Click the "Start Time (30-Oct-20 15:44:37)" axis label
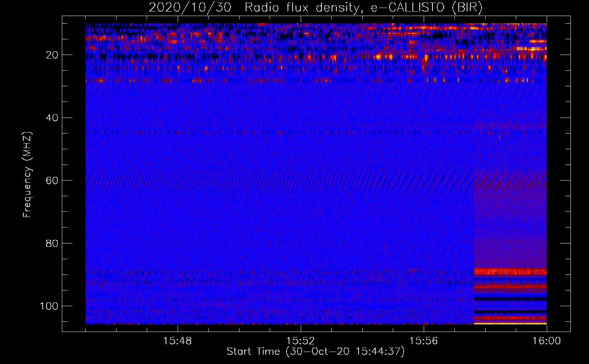 point(316,352)
